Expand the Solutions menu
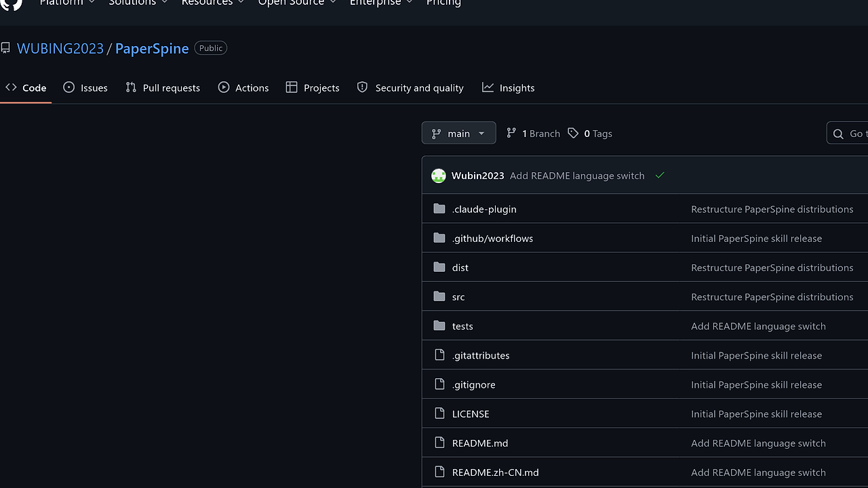Image resolution: width=868 pixels, height=488 pixels. coord(138,3)
